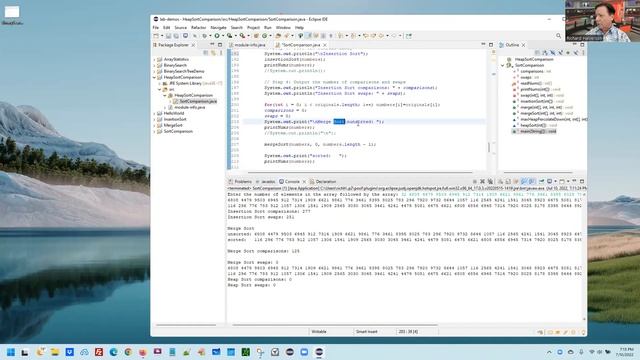The width and height of the screenshot is (640, 360).
Task: Toggle Scroll Lock in the Console toolbar
Action: tap(508, 181)
